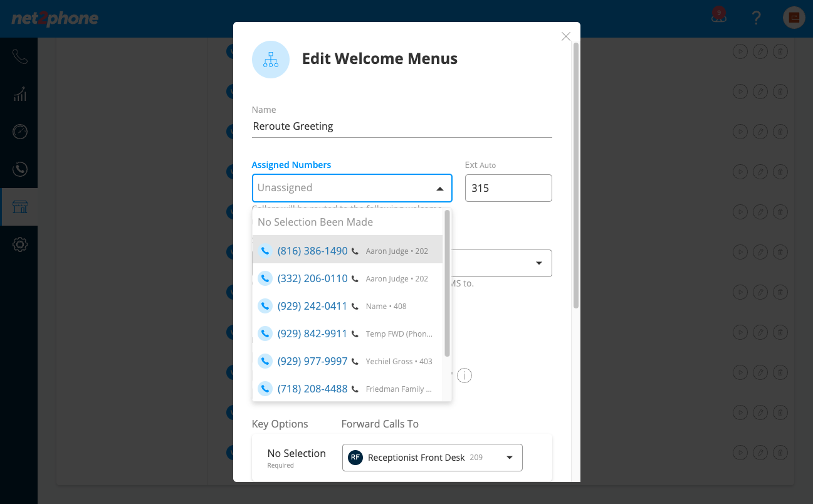Image resolution: width=813 pixels, height=504 pixels.
Task: Open notifications with the 9 badge
Action: [x=718, y=16]
